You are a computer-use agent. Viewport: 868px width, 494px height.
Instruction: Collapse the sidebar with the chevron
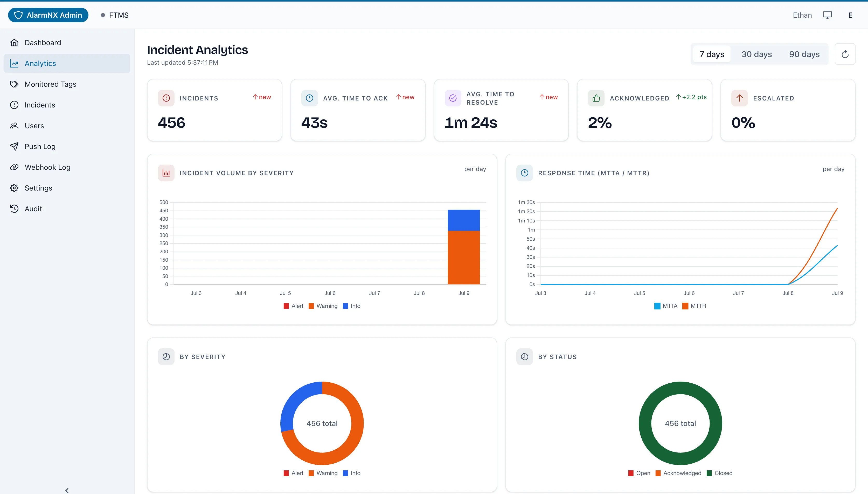point(67,490)
